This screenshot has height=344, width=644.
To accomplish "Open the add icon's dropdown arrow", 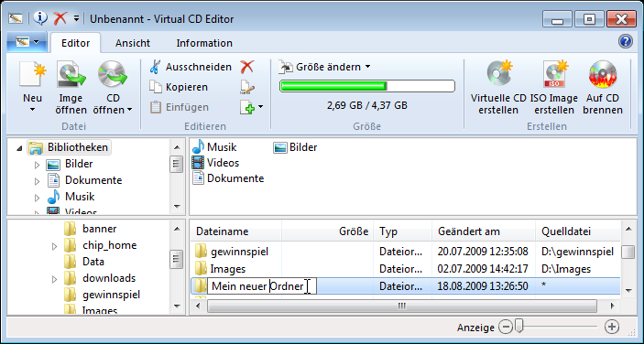I will tap(260, 107).
